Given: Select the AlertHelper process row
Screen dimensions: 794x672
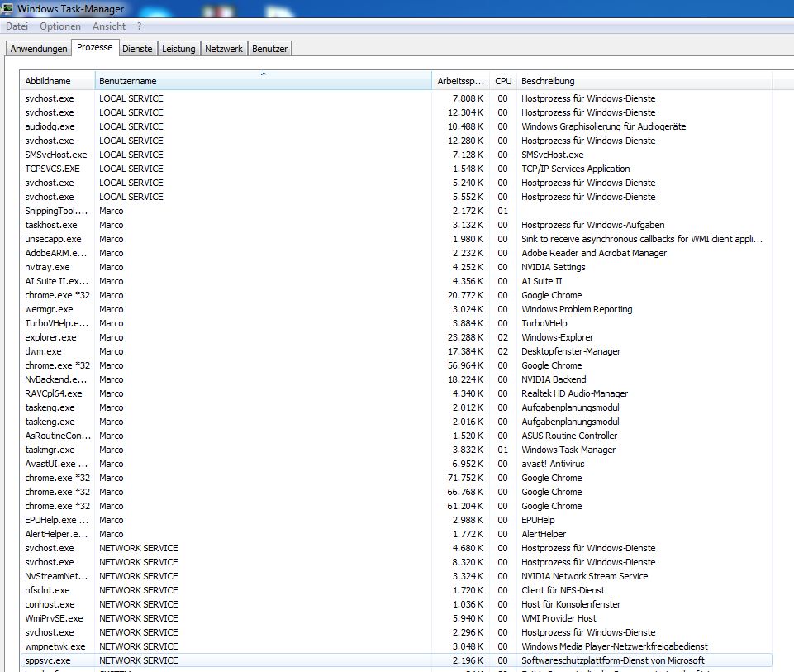Looking at the screenshot, I should tap(397, 534).
